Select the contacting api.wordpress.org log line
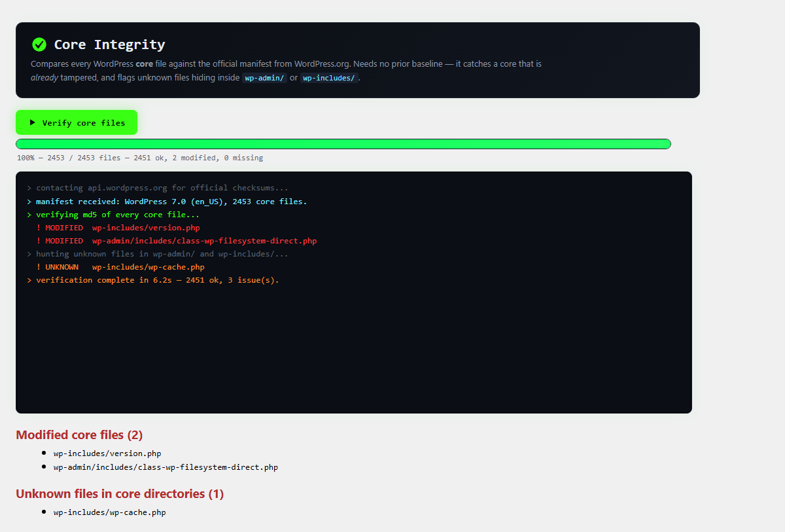 click(158, 188)
